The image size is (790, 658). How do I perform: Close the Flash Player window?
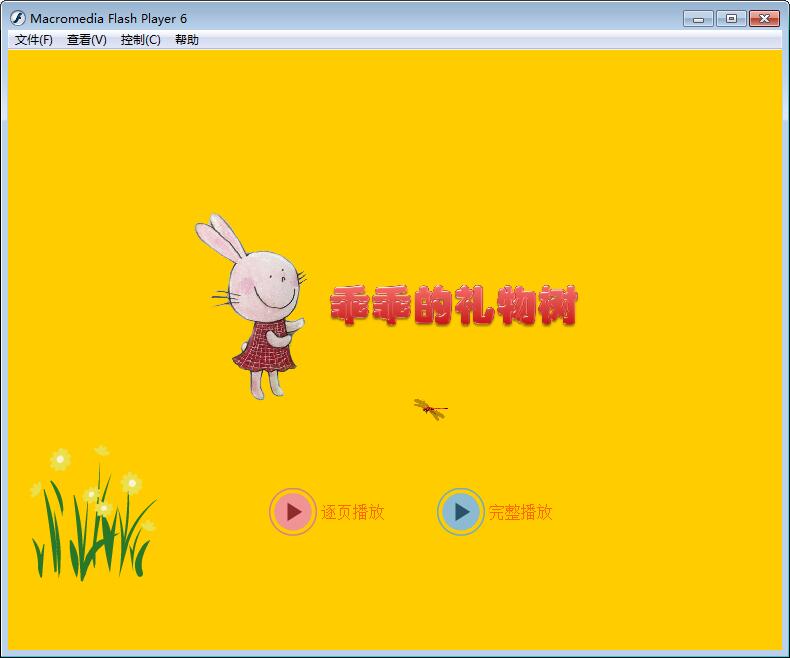(764, 18)
